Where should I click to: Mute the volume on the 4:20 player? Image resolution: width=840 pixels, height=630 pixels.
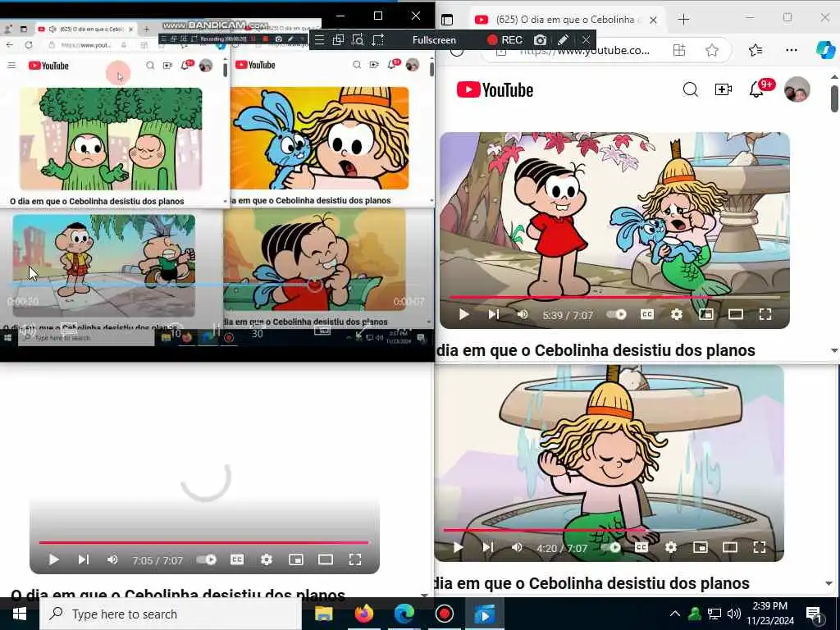click(517, 547)
